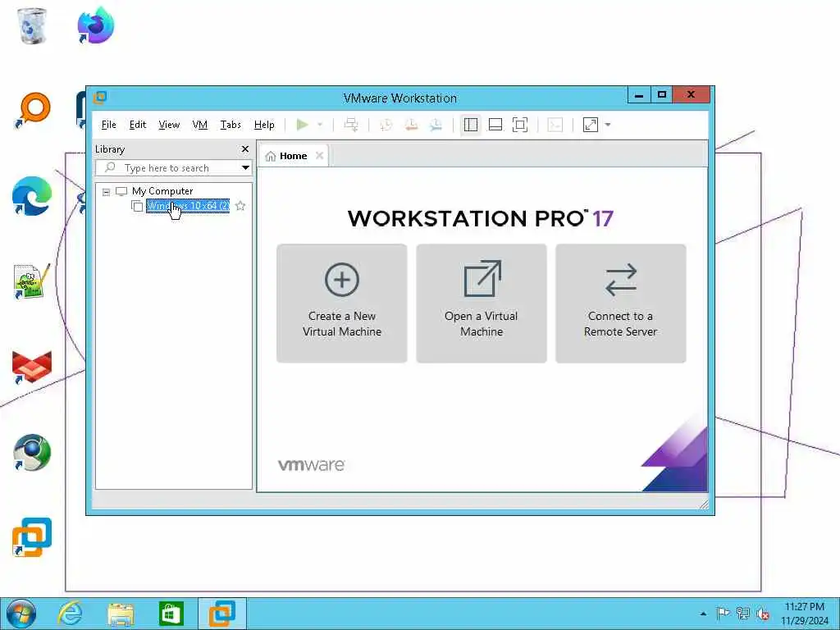
Task: Show hidden system tray icons
Action: [x=703, y=614]
